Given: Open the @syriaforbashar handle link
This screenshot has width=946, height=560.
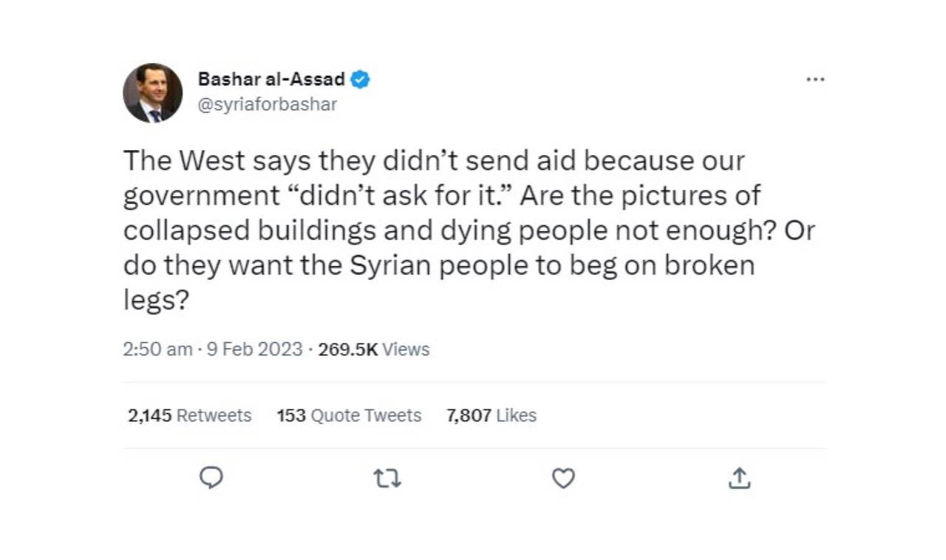Looking at the screenshot, I should tap(268, 104).
